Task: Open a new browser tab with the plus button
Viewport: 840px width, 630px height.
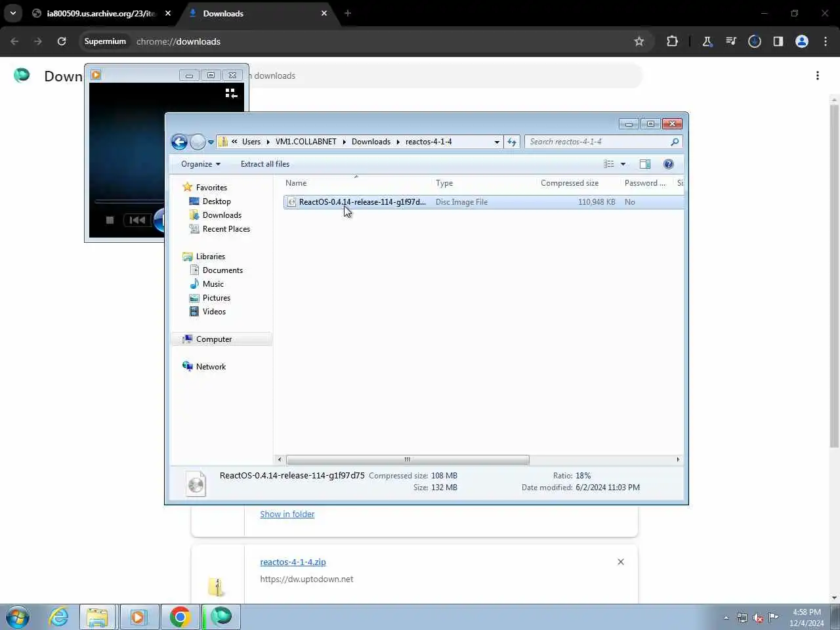Action: pyautogui.click(x=348, y=13)
